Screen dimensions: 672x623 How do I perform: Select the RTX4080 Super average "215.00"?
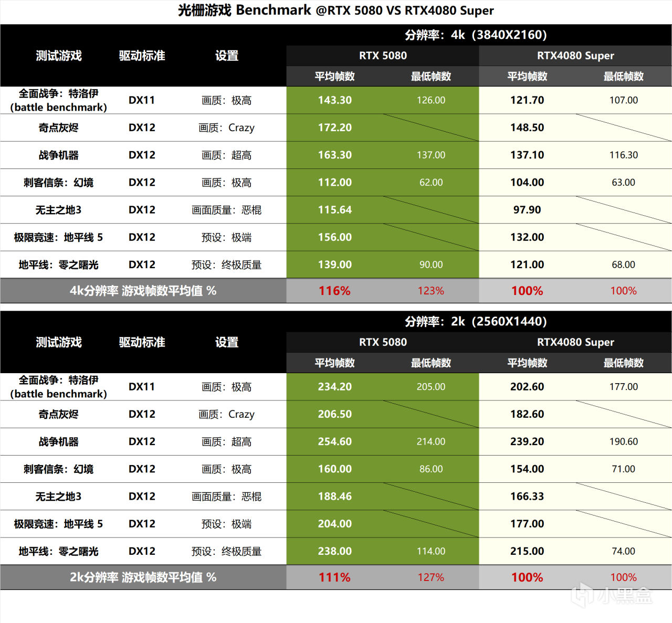coord(527,551)
